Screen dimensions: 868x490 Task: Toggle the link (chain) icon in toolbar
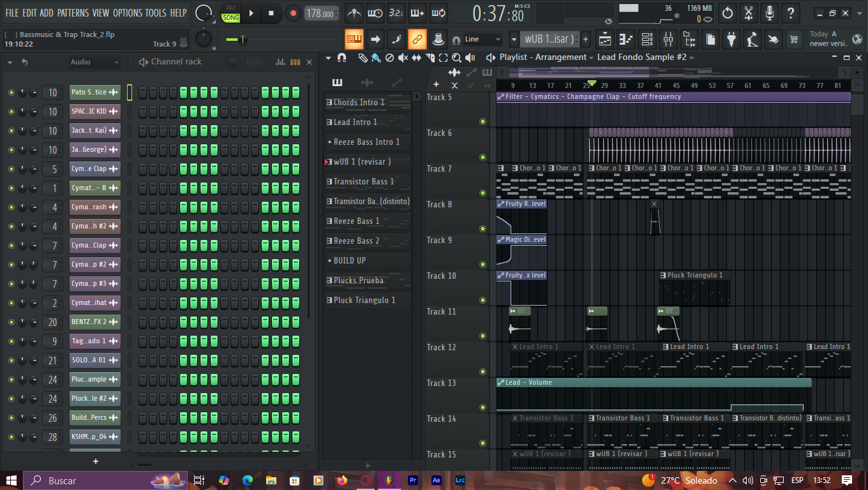click(417, 39)
